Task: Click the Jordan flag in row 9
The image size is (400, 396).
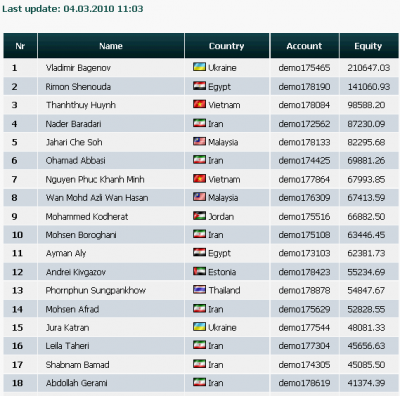Action: pos(199,216)
